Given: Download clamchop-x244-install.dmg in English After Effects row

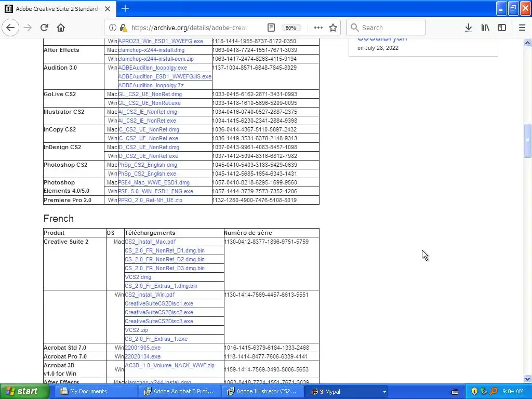Looking at the screenshot, I should pyautogui.click(x=151, y=50).
